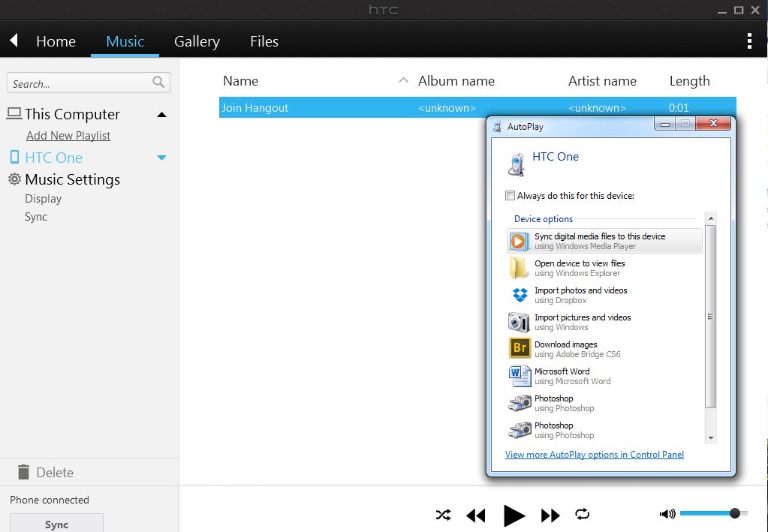This screenshot has height=532, width=768.
Task: Click the Phone connected status text
Action: 50,500
